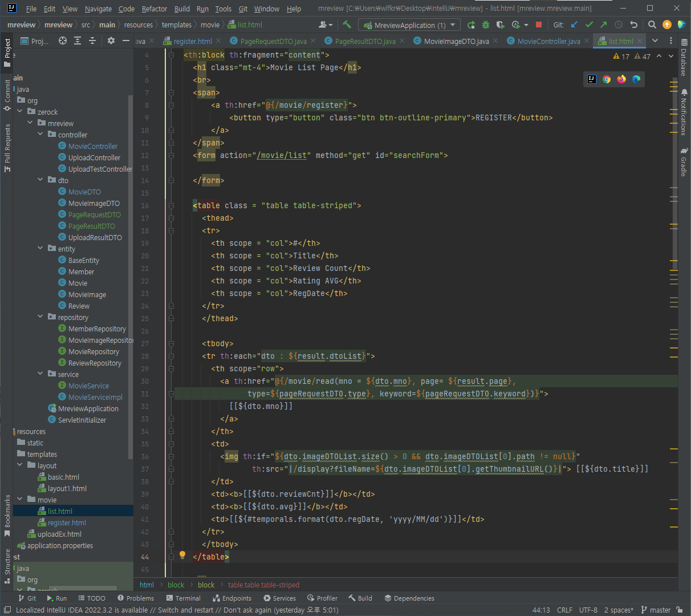Click Collapse All icon in Project panel
Screen dimensions: 691x616
point(92,40)
